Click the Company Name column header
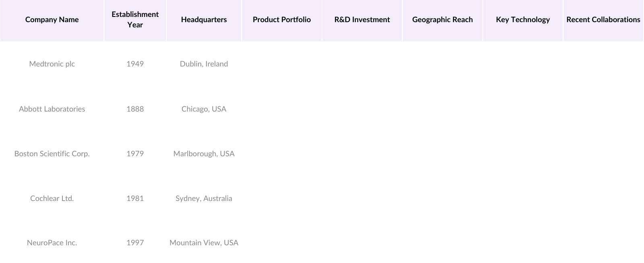 point(52,20)
